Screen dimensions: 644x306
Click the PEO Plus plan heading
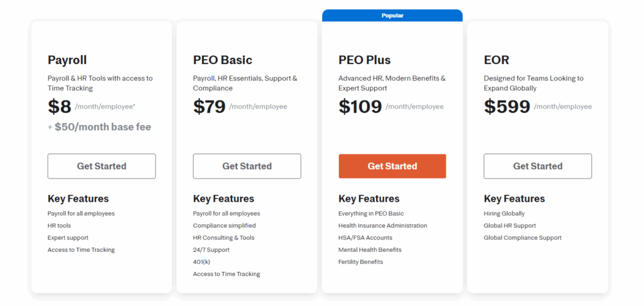(x=365, y=60)
